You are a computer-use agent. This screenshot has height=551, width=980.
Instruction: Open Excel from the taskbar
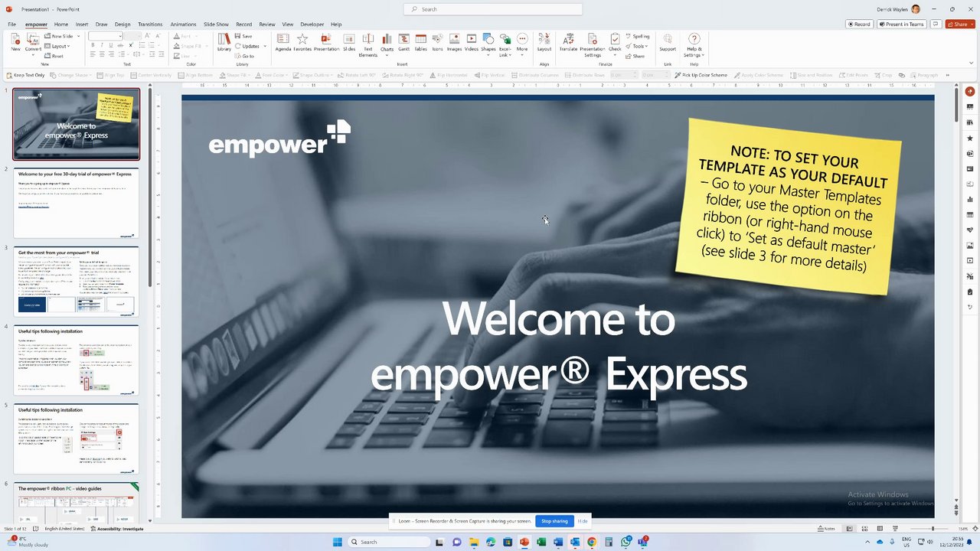[x=541, y=542]
